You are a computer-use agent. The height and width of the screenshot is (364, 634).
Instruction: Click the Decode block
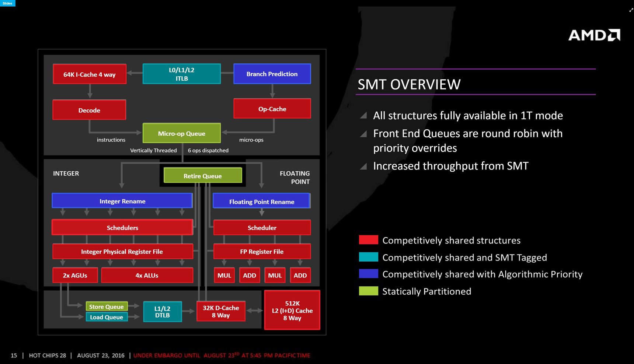[89, 110]
